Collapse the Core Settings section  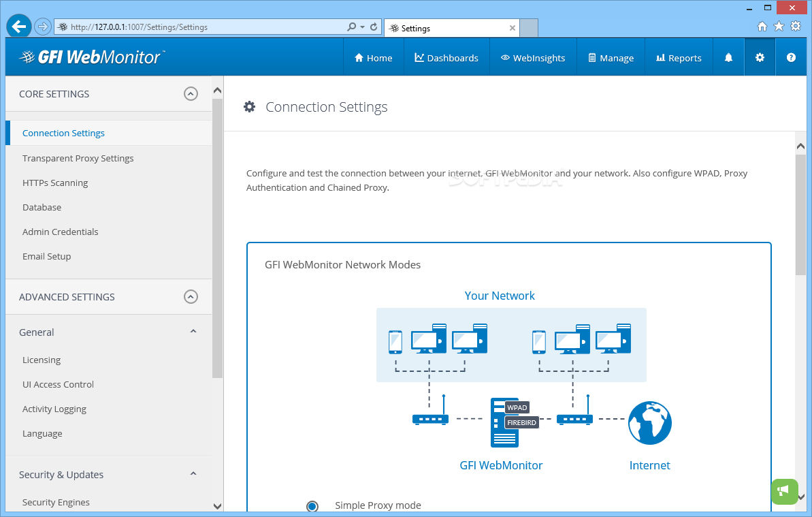(x=191, y=94)
